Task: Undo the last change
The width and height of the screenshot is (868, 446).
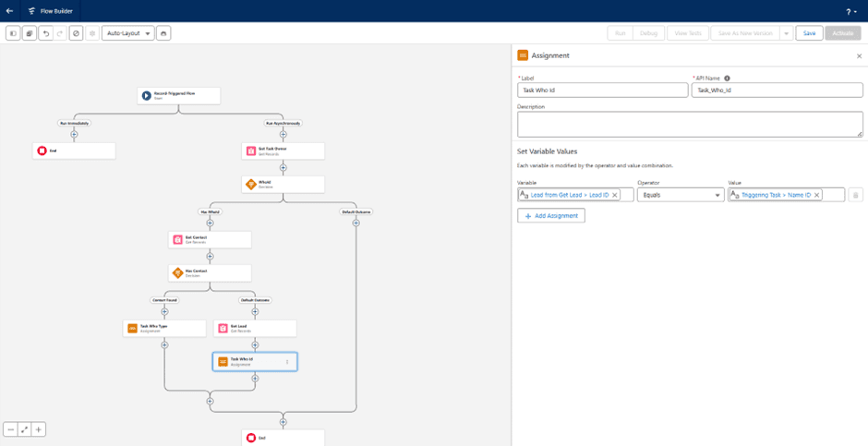Action: [x=46, y=33]
